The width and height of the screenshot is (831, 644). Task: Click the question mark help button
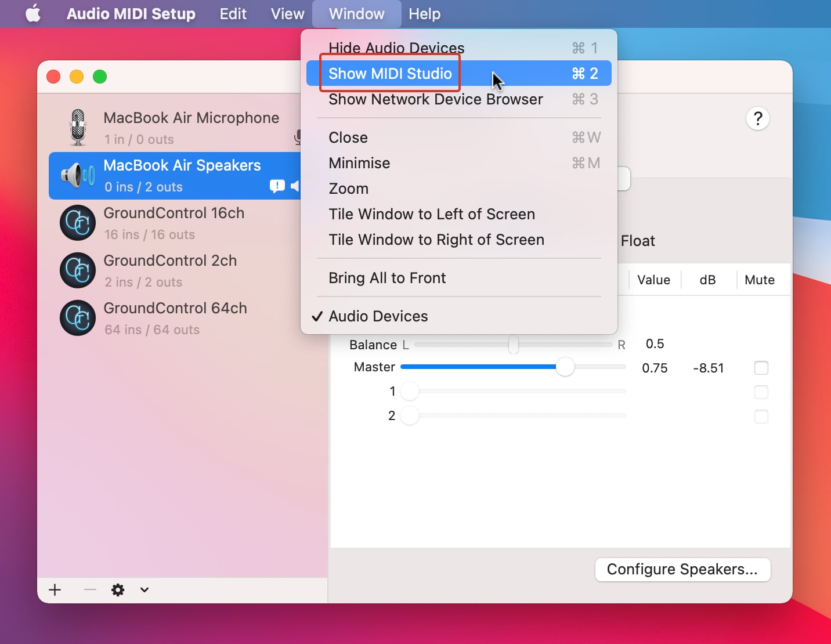click(758, 118)
